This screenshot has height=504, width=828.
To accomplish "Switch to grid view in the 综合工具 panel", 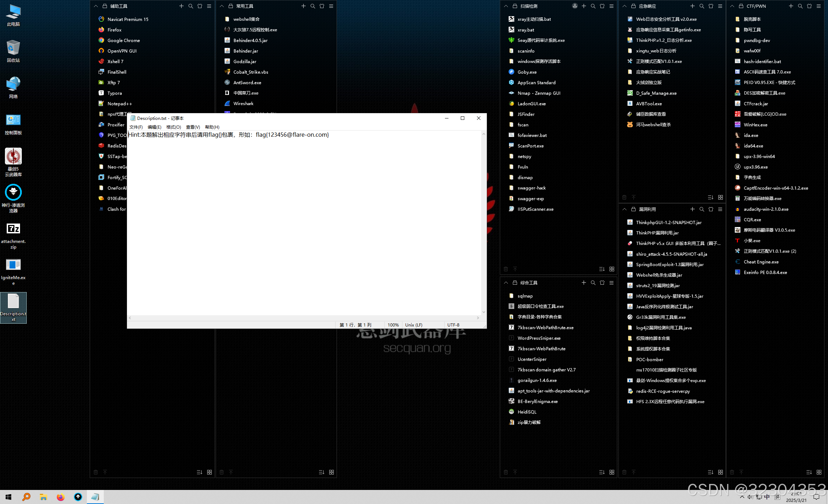I will pyautogui.click(x=612, y=472).
